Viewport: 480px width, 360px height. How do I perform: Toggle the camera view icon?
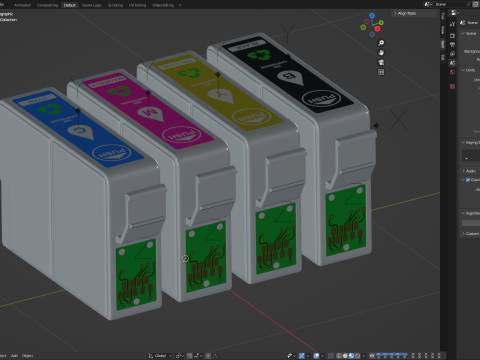pyautogui.click(x=381, y=62)
